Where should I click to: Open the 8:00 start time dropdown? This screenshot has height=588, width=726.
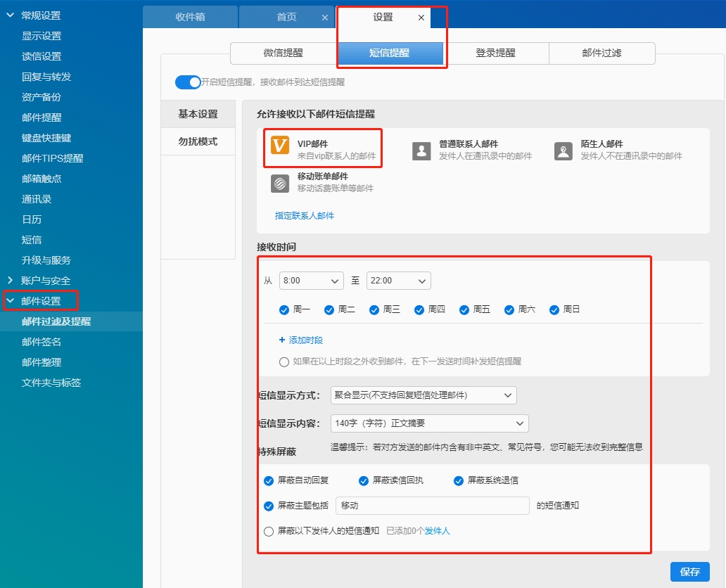(311, 281)
